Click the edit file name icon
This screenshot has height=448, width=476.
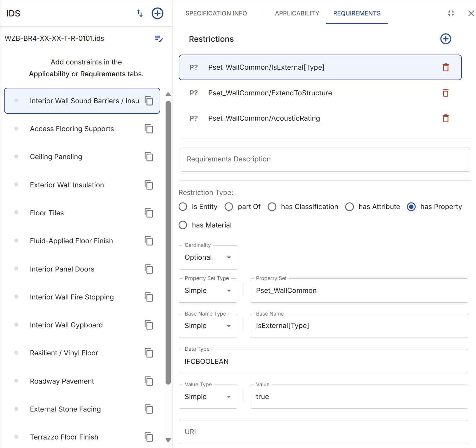(159, 39)
